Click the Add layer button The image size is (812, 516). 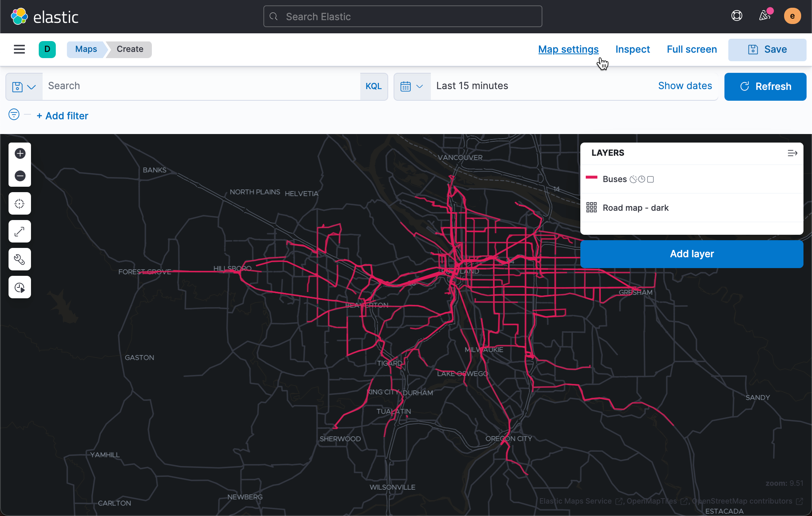(x=692, y=254)
